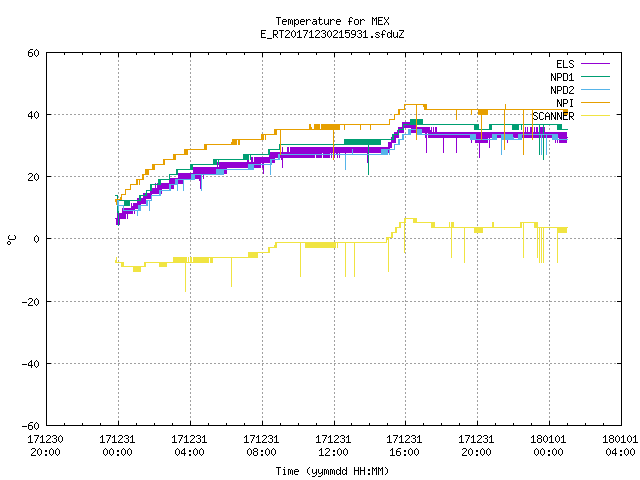The width and height of the screenshot is (640, 480).
Task: Click the x-axis label 171230 20:00
Action: (45, 446)
